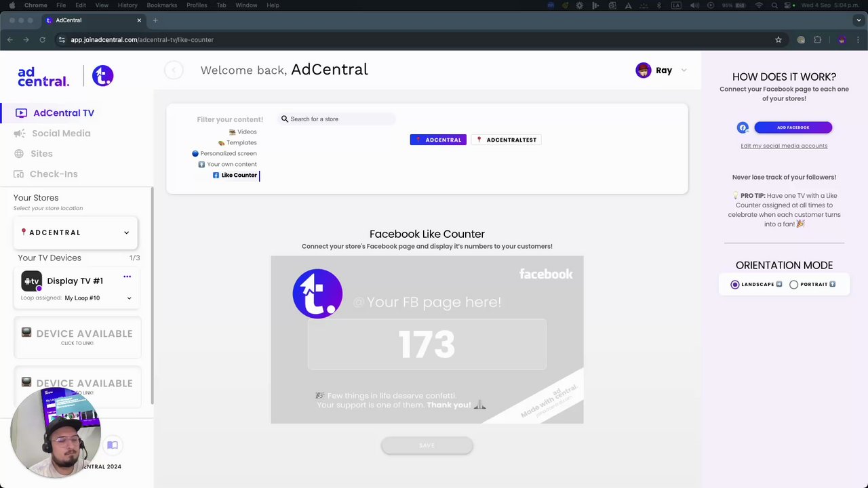Collapse sidebar with the back arrow circle
Viewport: 868px width, 488px height.
(174, 70)
